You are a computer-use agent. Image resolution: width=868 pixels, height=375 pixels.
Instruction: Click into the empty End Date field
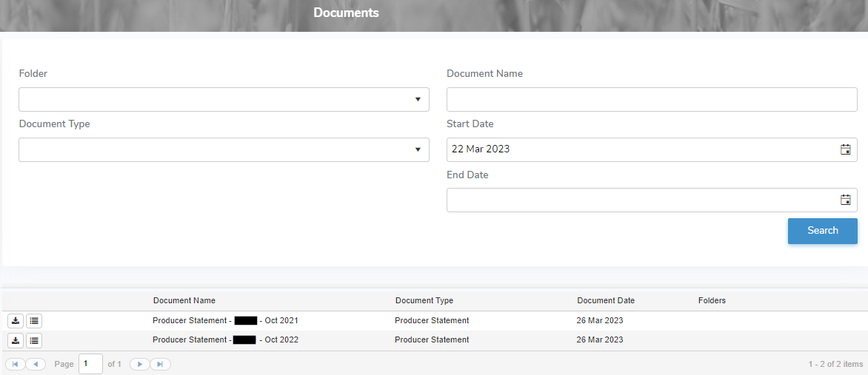tap(641, 200)
